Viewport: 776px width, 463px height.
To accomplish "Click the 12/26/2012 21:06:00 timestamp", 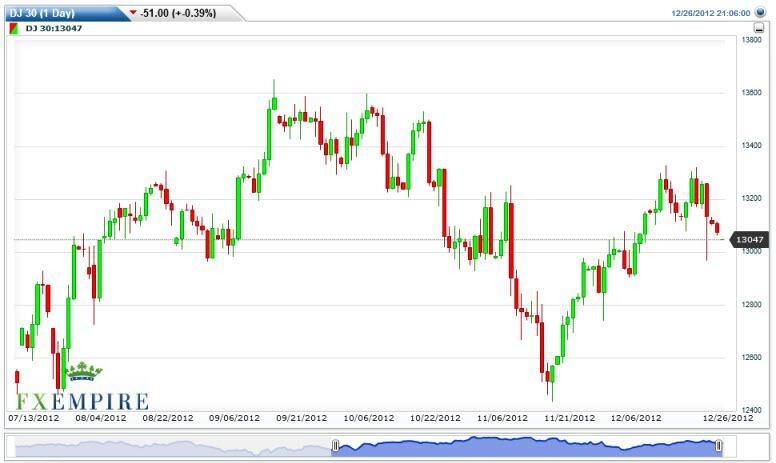I will click(711, 13).
